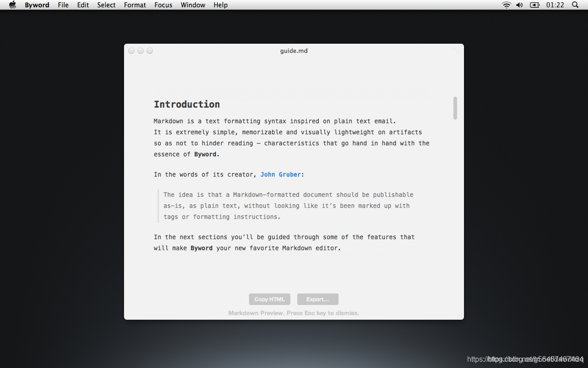Open the Focus menu
588x368 pixels.
(164, 5)
